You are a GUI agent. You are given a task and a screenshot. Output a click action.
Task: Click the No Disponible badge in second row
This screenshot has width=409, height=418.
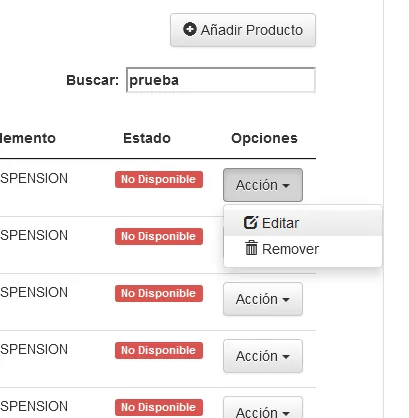(x=159, y=236)
